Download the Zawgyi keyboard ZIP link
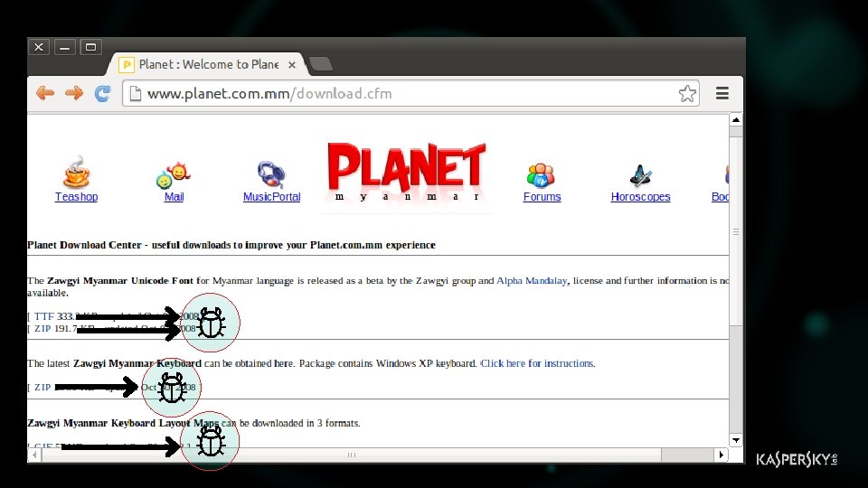 [42, 388]
